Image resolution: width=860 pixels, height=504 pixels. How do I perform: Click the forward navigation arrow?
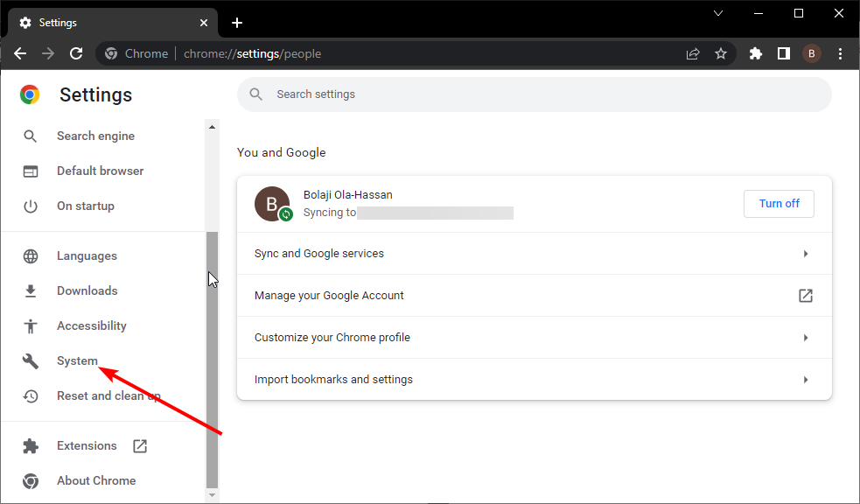[48, 53]
